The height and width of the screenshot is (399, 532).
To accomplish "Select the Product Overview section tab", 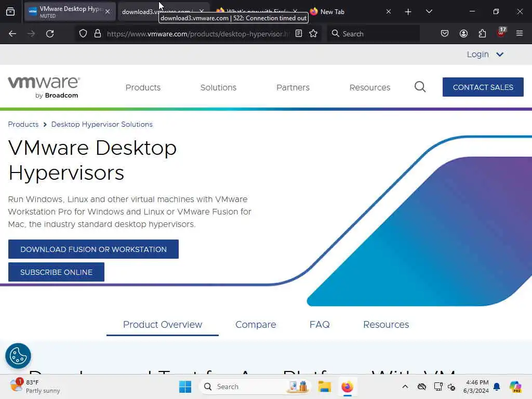I will pyautogui.click(x=163, y=325).
